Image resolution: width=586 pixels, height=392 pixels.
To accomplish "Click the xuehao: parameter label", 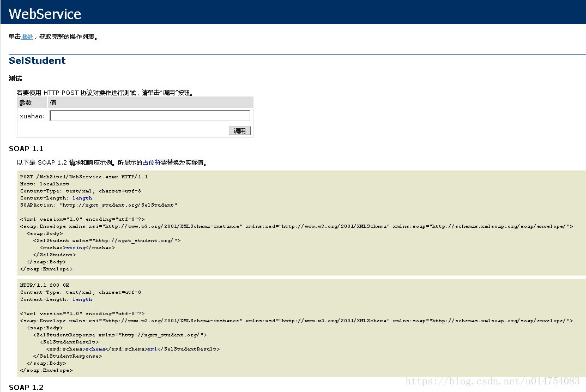I will pos(32,116).
